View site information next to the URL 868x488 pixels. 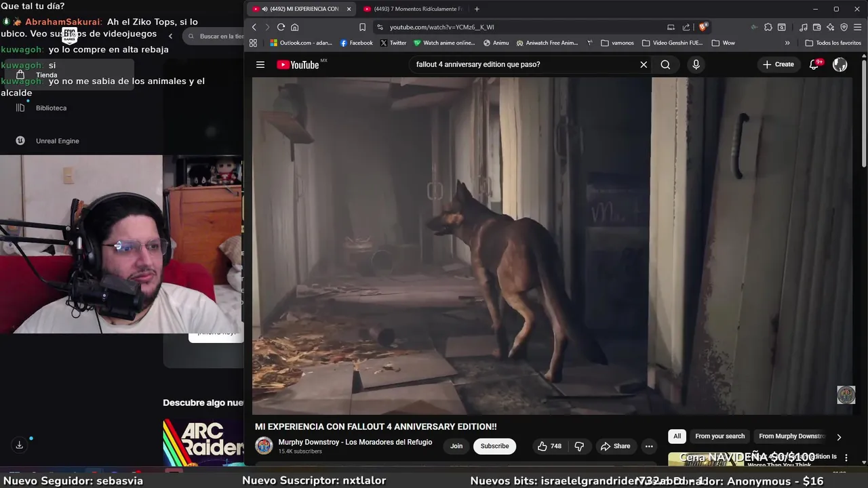[380, 27]
